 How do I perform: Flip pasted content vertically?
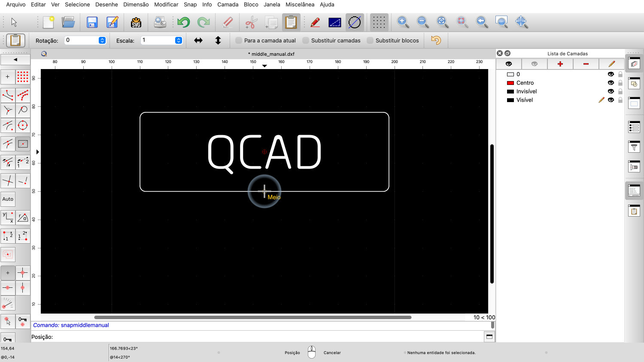point(218,40)
